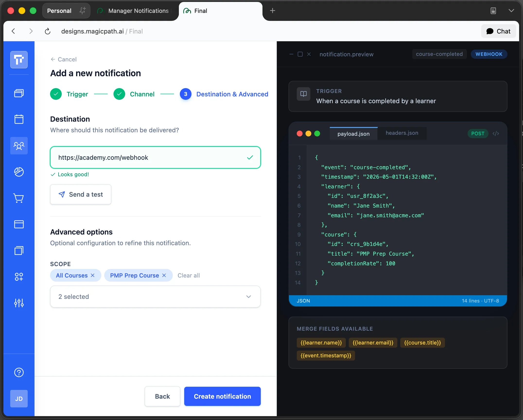
Task: Click the {{learner.email}} merge field
Action: [x=373, y=343]
